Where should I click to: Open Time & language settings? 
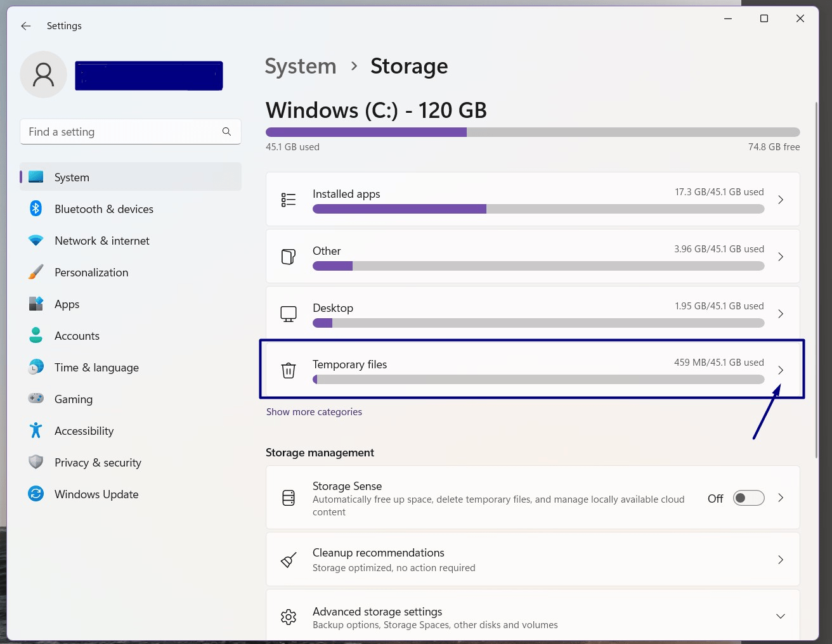point(131,367)
